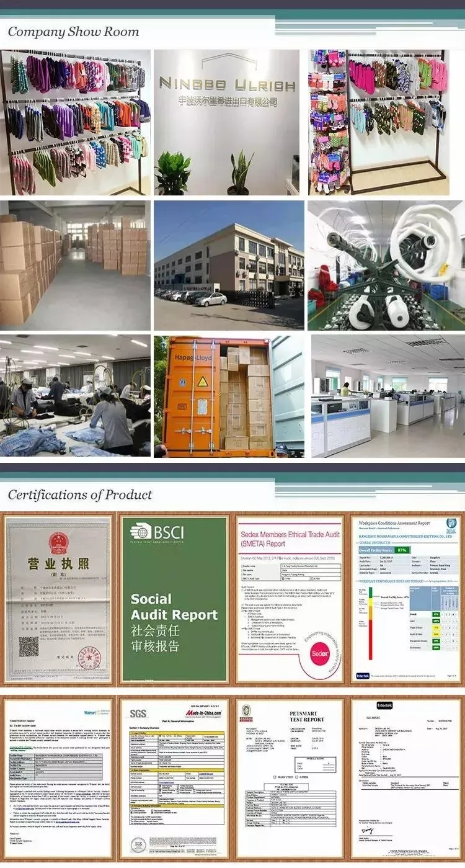Viewport: 465px width, 868px height.
Task: Open the factory building exterior photo
Action: coord(229,265)
